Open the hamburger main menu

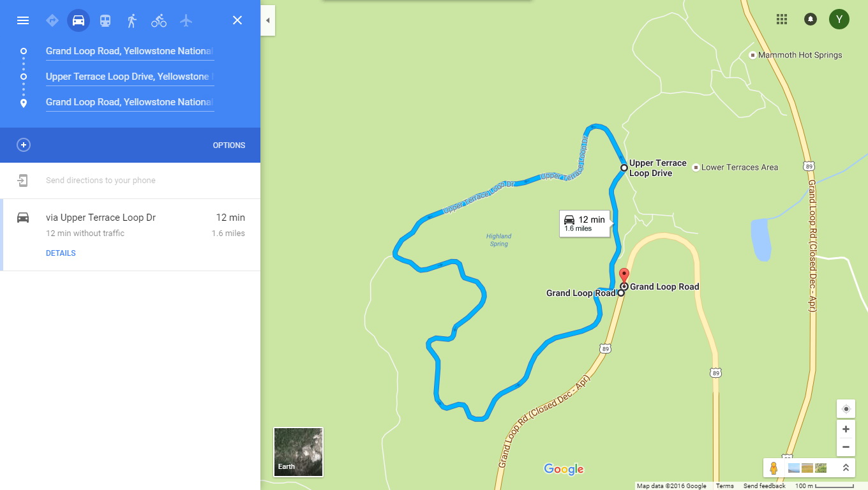23,20
